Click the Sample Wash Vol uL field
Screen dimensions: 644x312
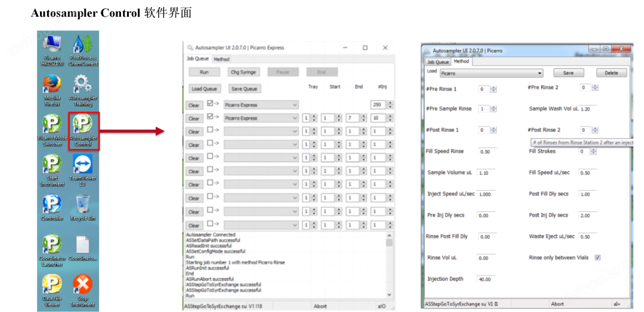tap(588, 109)
